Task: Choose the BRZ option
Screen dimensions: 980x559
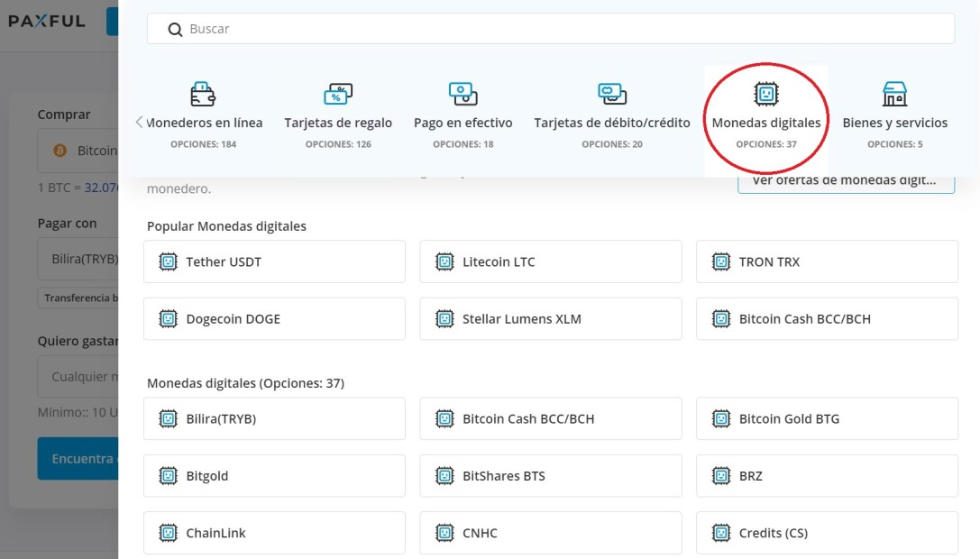Action: 827,476
